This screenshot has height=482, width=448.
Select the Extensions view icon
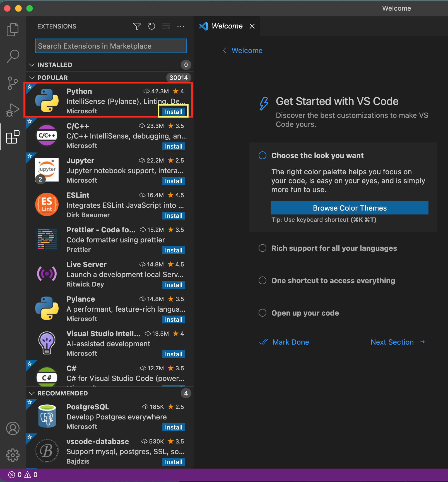click(13, 137)
